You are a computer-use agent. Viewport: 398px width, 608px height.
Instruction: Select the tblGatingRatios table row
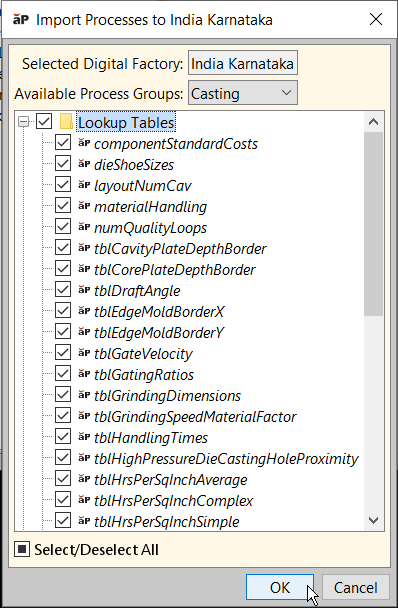(144, 374)
